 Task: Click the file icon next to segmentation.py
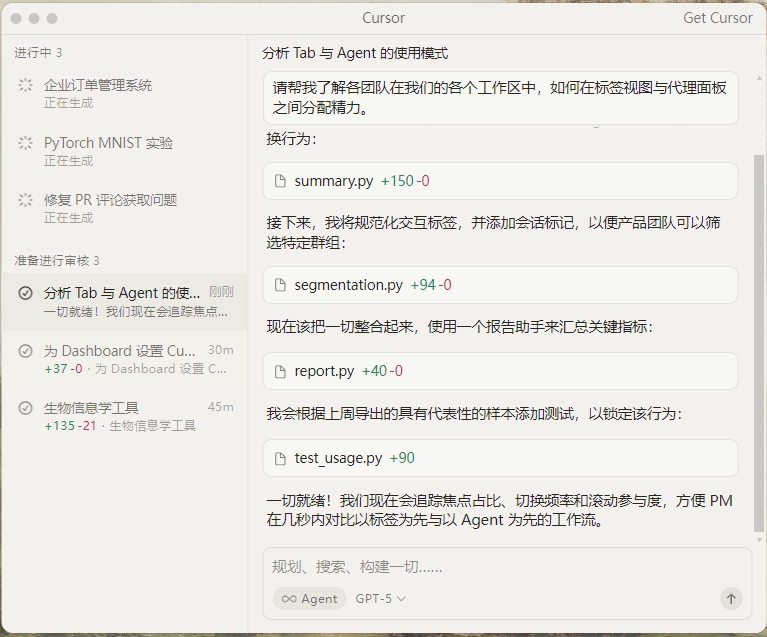[x=280, y=285]
